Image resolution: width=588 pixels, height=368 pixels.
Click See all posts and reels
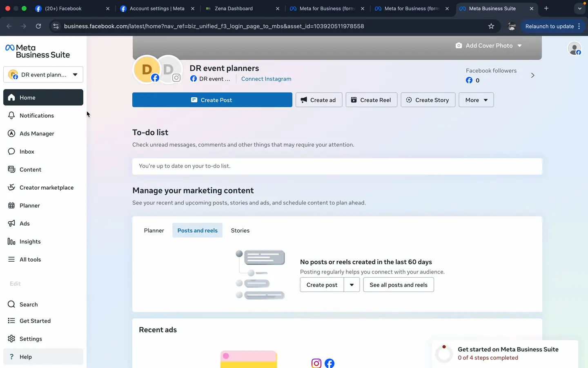click(399, 285)
